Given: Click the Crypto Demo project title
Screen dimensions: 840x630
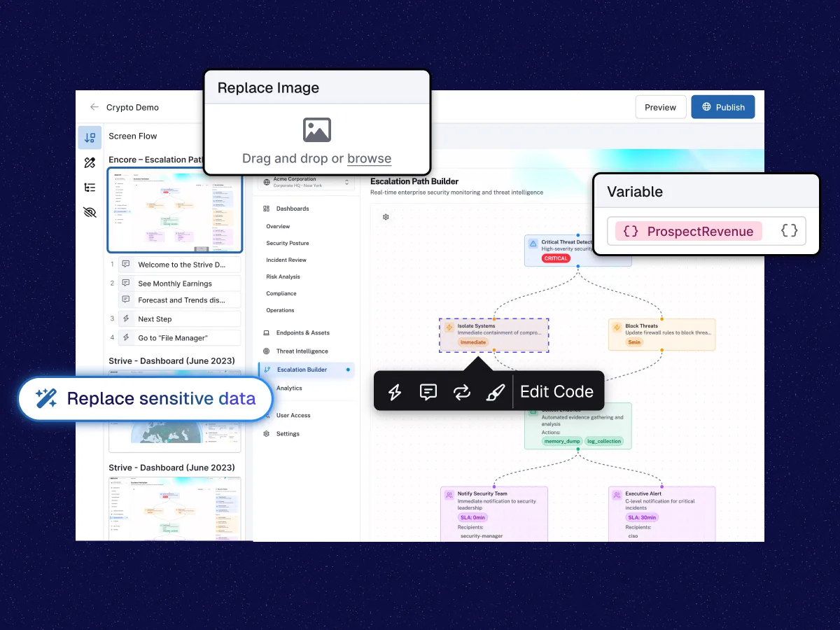Looking at the screenshot, I should coord(132,108).
